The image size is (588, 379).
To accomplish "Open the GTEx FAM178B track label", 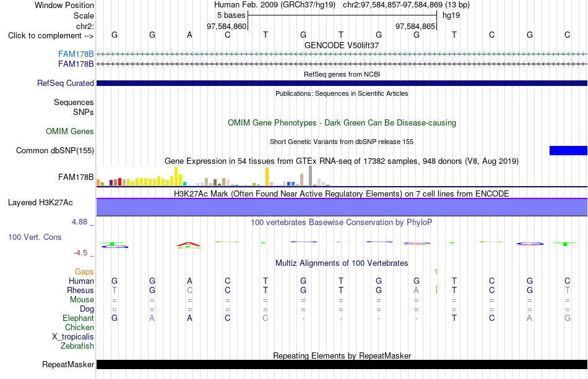I will [x=76, y=177].
